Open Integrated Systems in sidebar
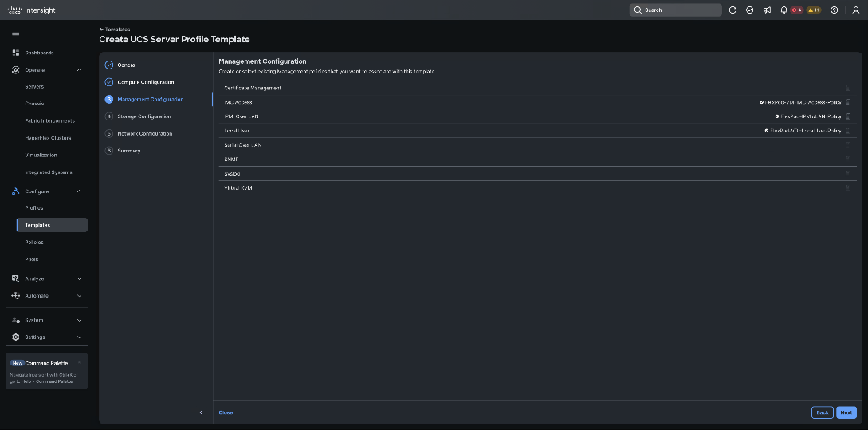Viewport: 868px width, 430px height. 49,172
